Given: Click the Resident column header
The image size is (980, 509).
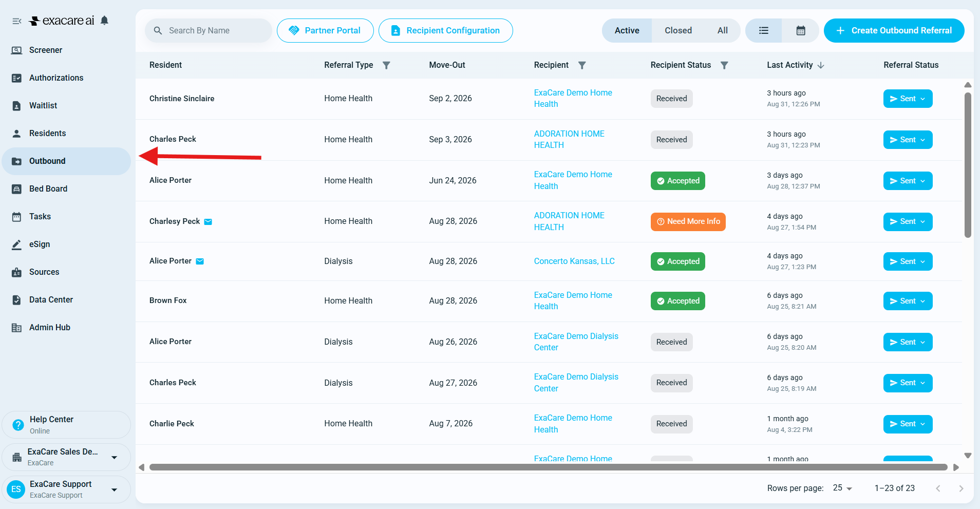Looking at the screenshot, I should [165, 65].
